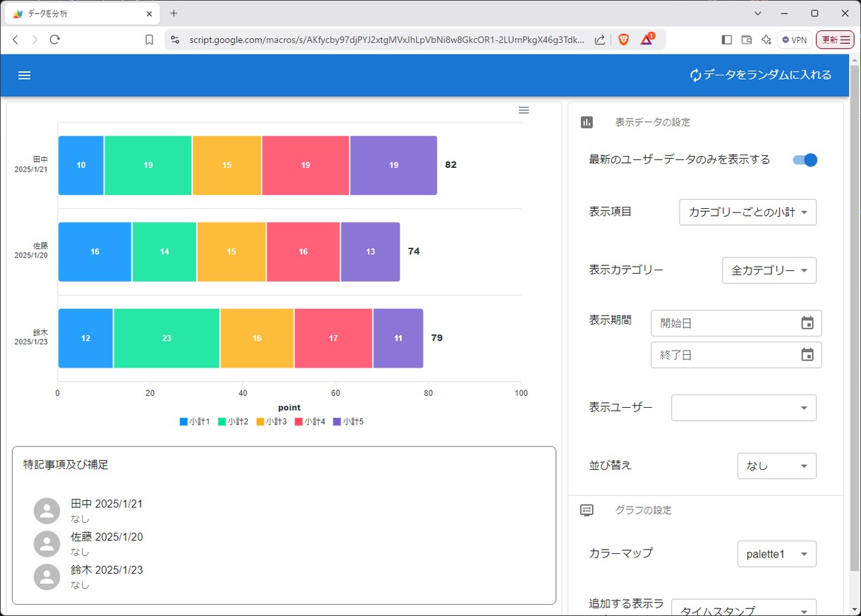Open the Leo AI sparkle icon

point(766,40)
